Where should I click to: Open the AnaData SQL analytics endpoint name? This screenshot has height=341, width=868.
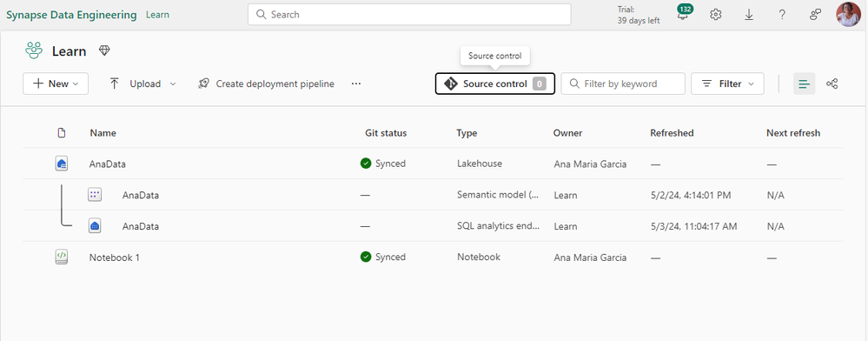141,226
